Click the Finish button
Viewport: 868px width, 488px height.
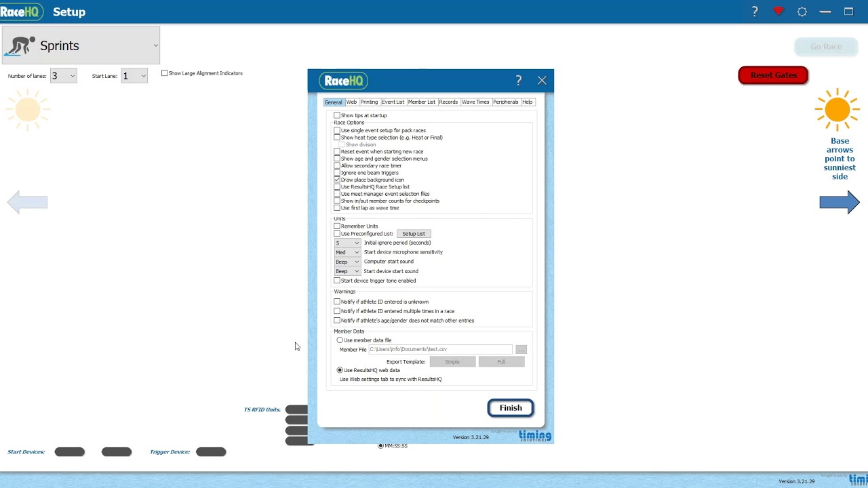tap(511, 408)
